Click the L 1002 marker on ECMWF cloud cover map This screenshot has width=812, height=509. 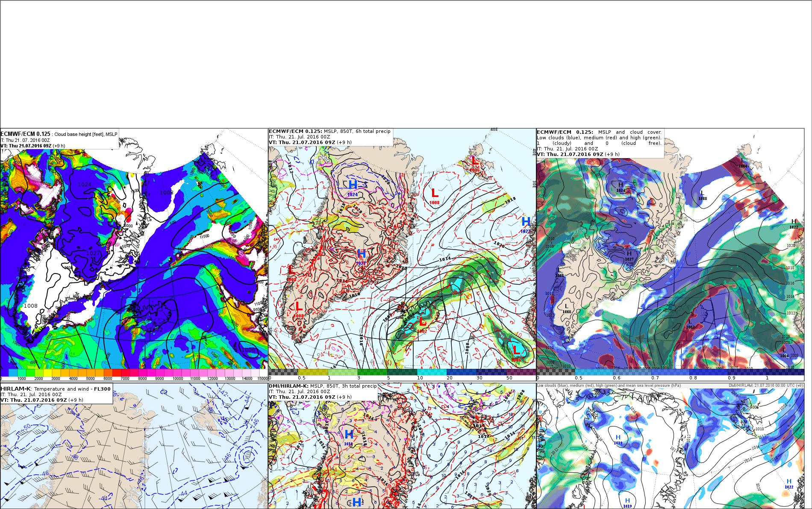coord(690,324)
